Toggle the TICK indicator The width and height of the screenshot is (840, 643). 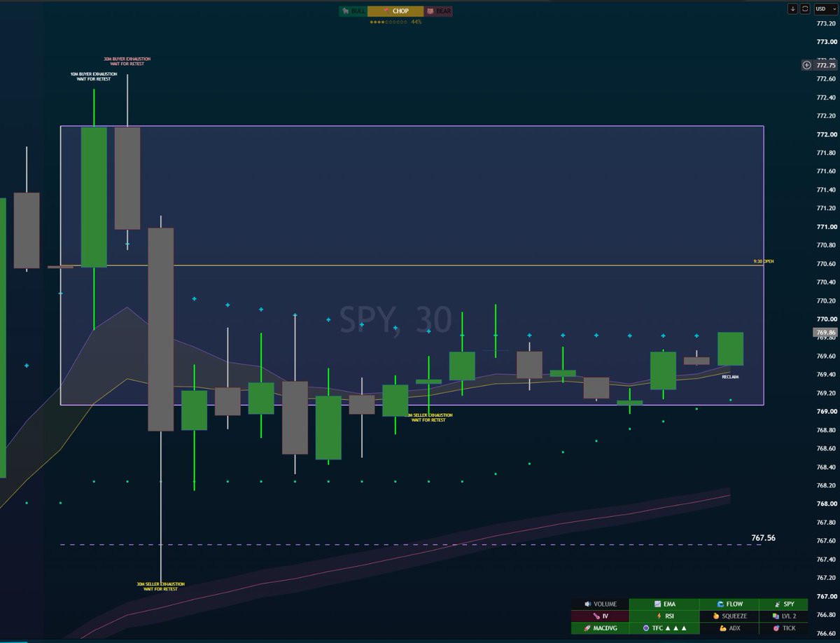coord(783,628)
